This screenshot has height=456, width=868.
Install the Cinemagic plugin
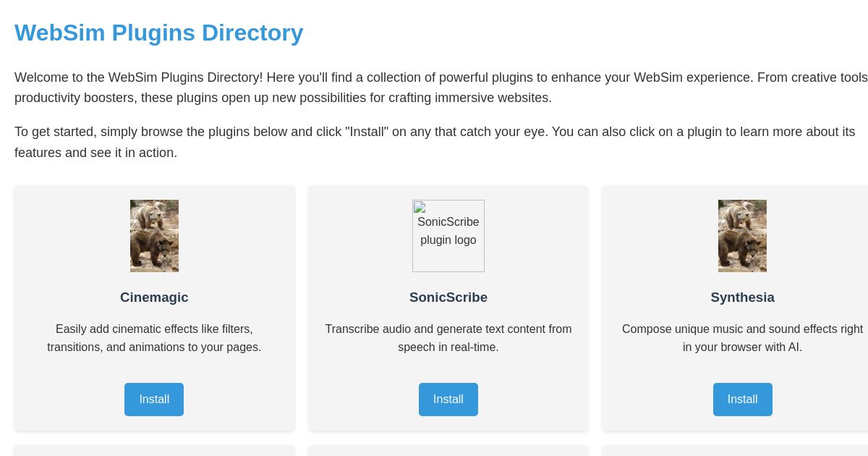154,399
